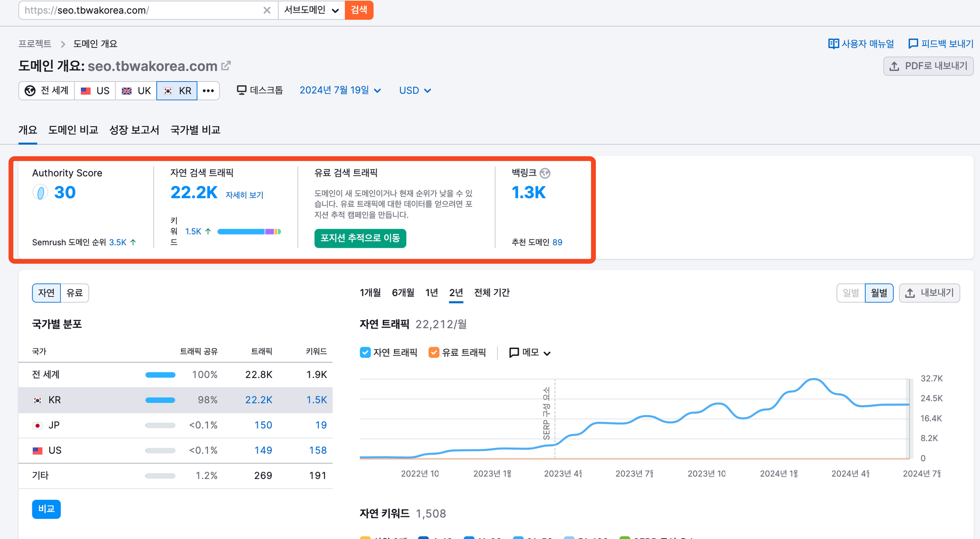Click 포지션 추적으로 이동 button
Image resolution: width=980 pixels, height=539 pixels.
point(360,238)
